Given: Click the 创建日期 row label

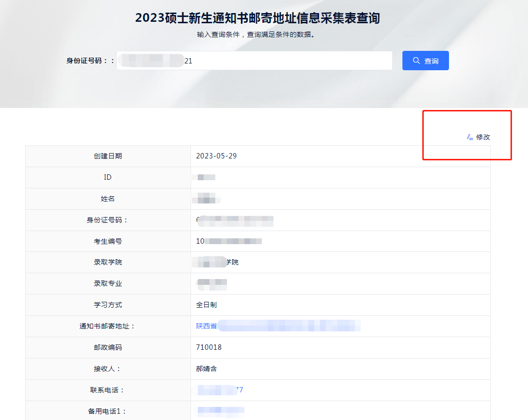Looking at the screenshot, I should tap(108, 156).
